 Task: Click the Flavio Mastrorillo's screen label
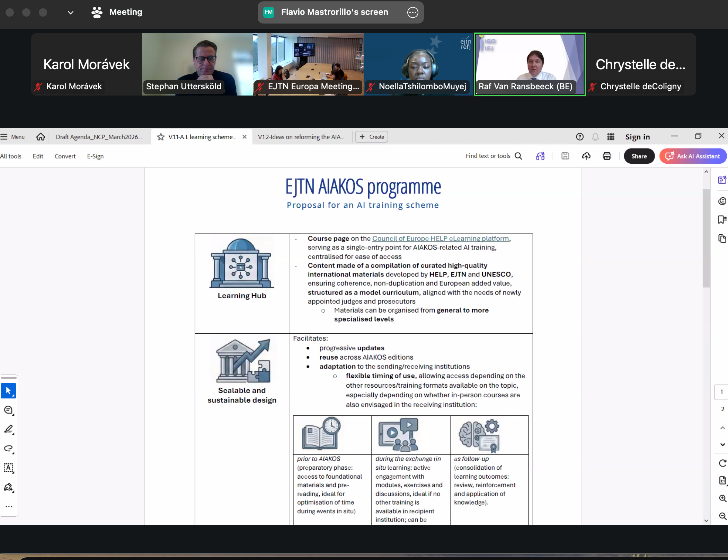335,12
